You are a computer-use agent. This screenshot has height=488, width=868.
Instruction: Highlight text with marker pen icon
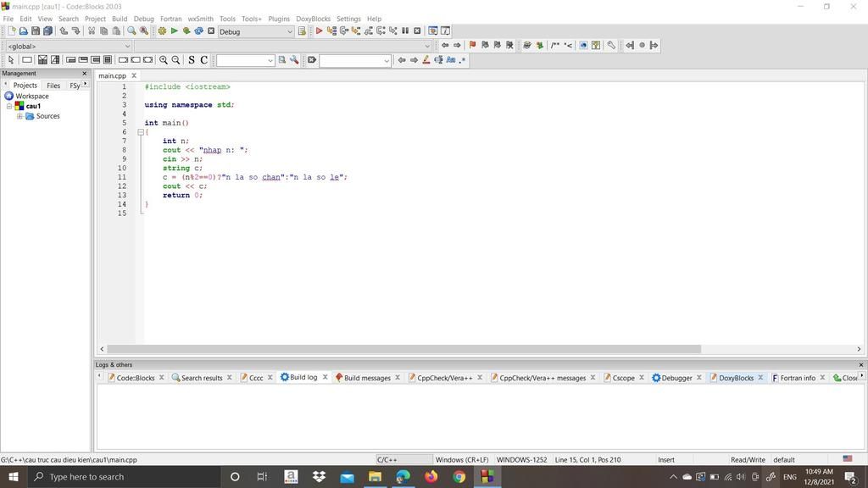coord(426,60)
